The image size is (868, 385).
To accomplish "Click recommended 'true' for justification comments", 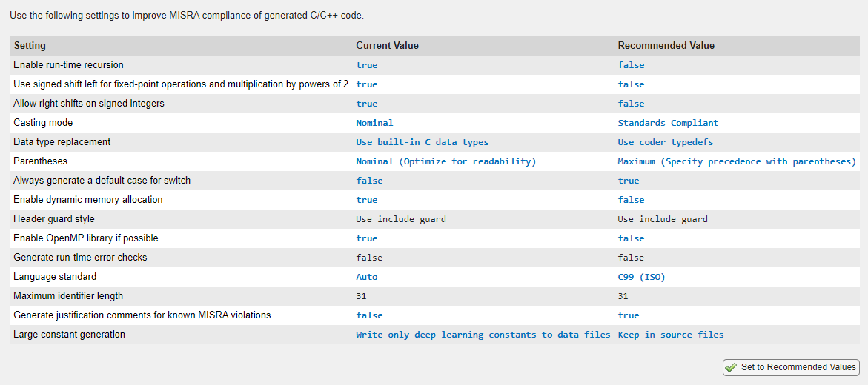I will tap(628, 315).
